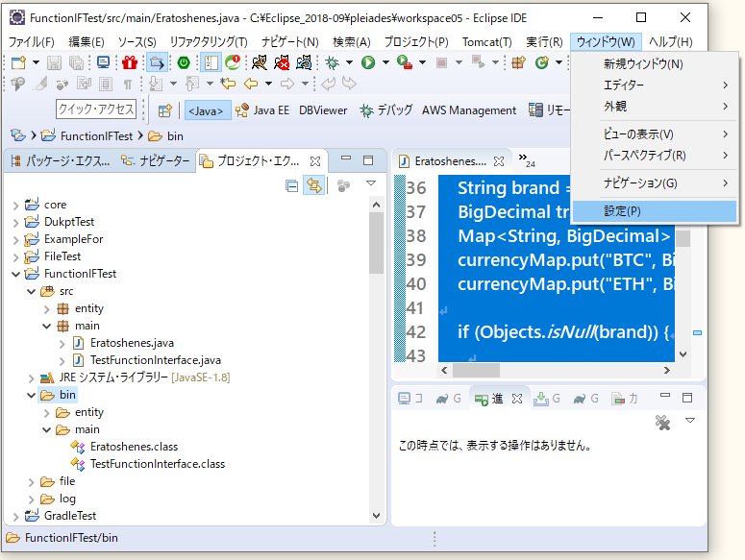Open the Navigation submenu
Viewport: 745px width, 560px height.
point(655,183)
